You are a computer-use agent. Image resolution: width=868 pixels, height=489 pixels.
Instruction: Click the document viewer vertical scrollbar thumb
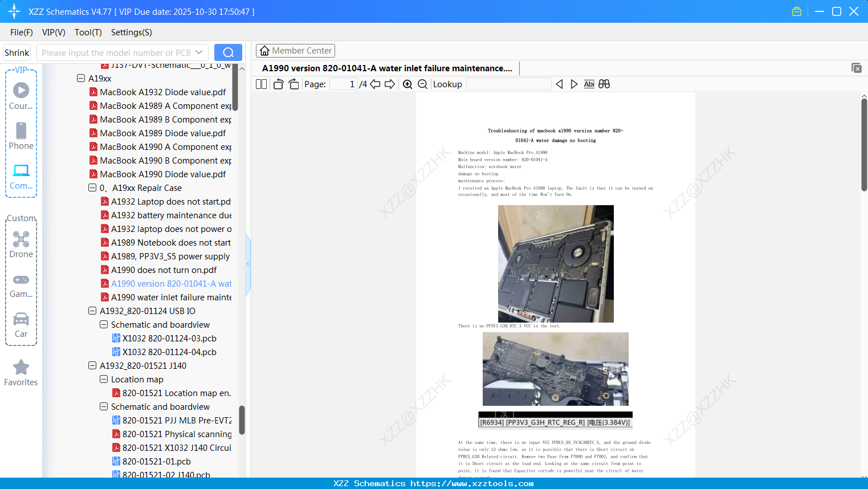click(864, 145)
